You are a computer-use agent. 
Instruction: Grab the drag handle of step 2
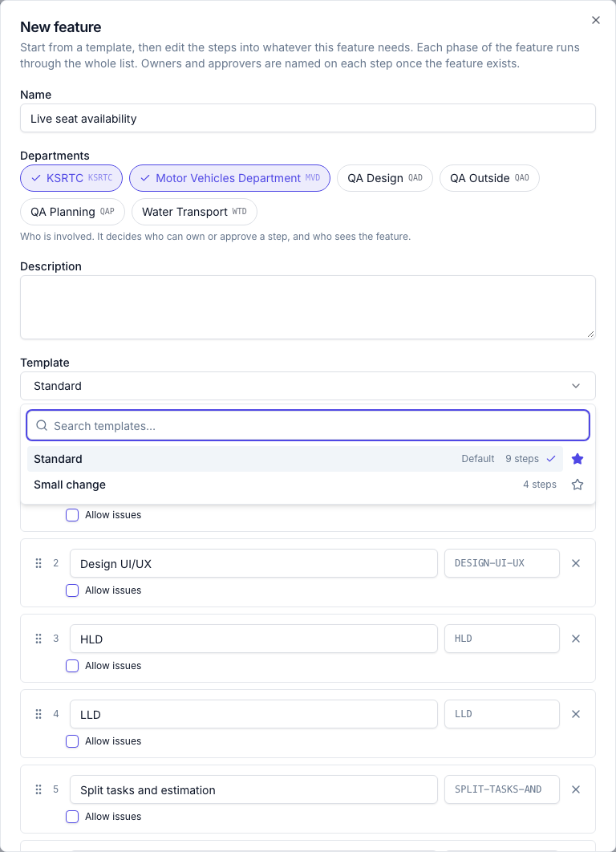38,563
